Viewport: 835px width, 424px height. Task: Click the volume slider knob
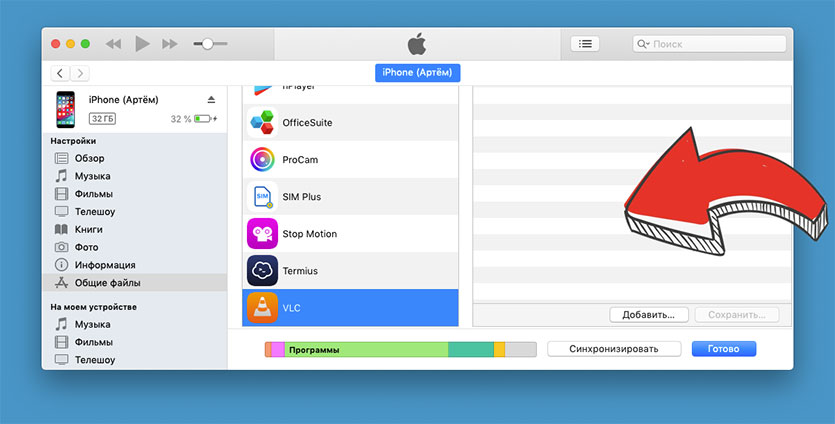coord(208,44)
